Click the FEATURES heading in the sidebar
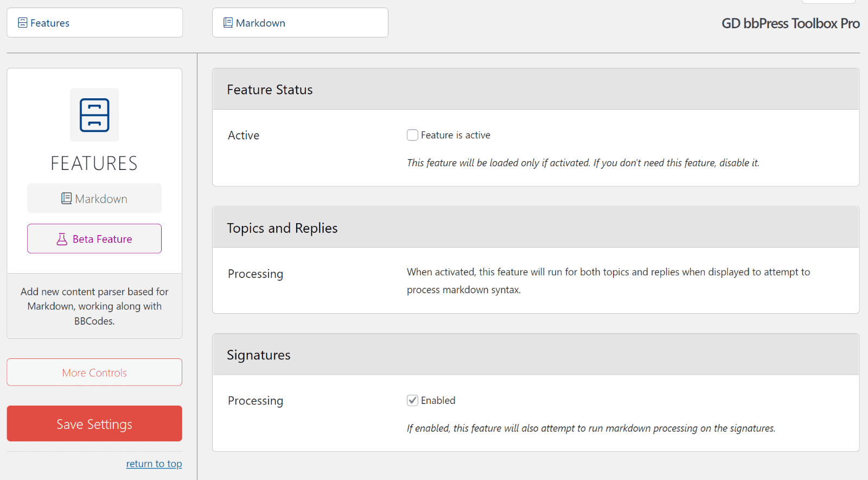This screenshot has height=480, width=868. [94, 163]
